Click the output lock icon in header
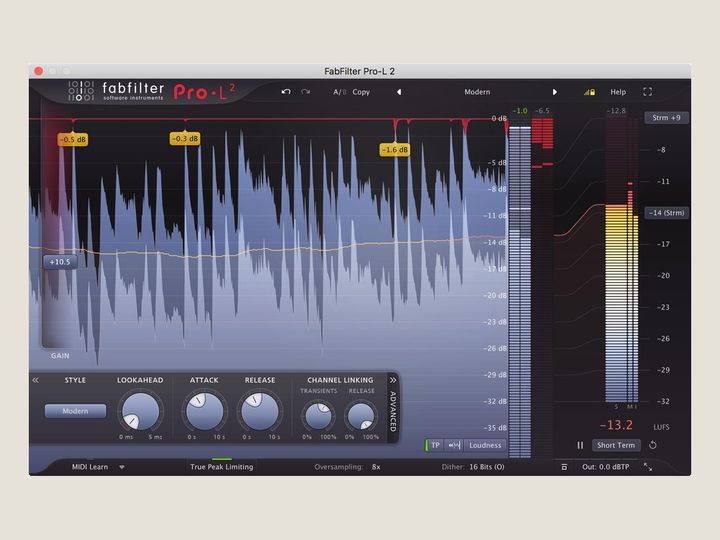 click(x=590, y=92)
